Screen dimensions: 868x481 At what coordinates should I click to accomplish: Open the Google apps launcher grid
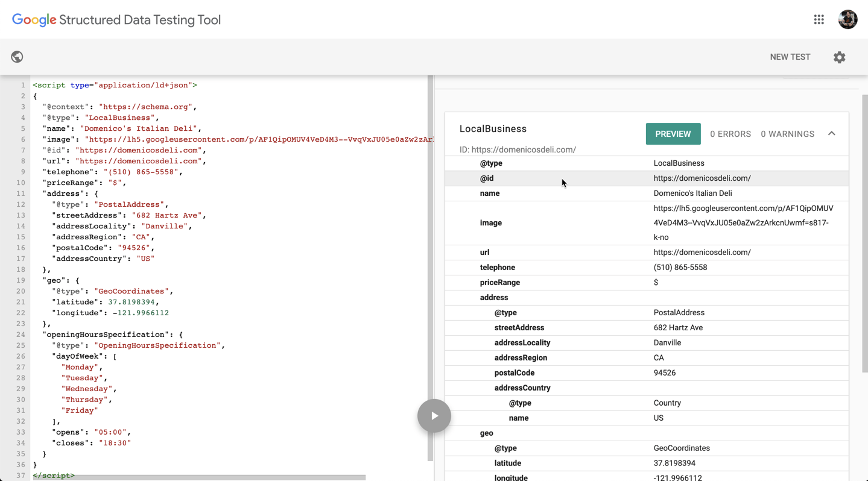click(819, 19)
